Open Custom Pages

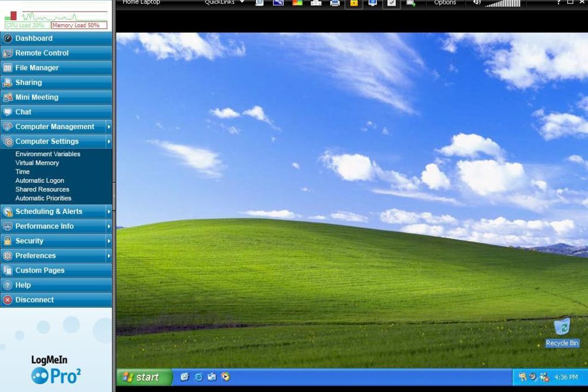coord(56,270)
